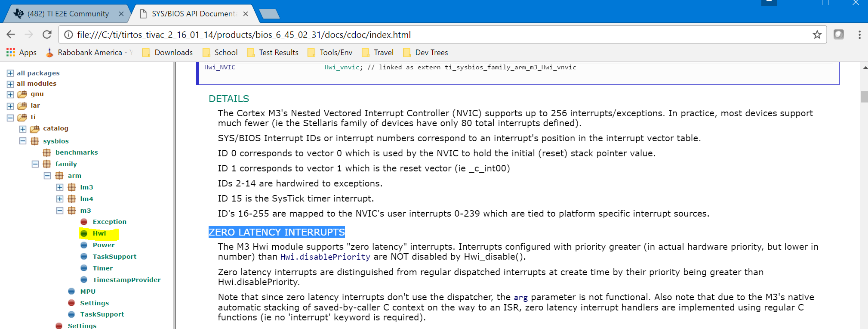Open the TimestampProvider module
The image size is (868, 329).
(126, 280)
